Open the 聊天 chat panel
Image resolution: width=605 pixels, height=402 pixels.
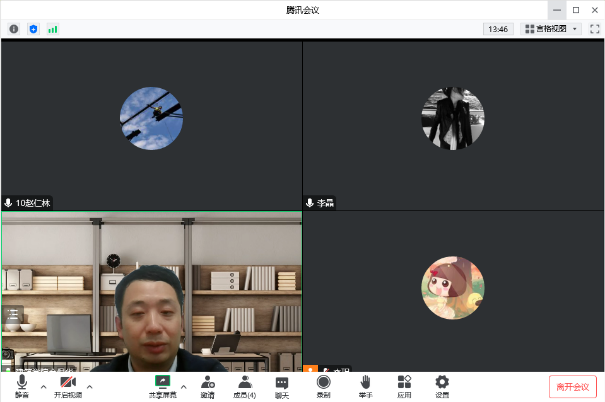pos(282,385)
